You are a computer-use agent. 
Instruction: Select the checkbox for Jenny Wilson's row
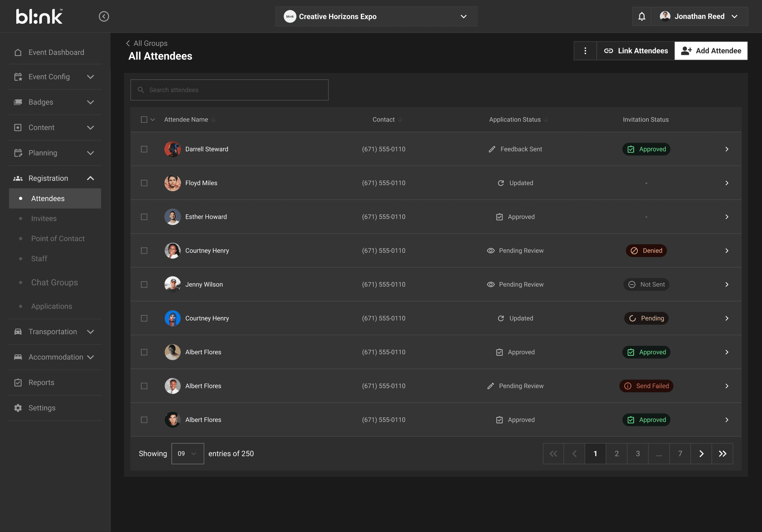pos(144,284)
